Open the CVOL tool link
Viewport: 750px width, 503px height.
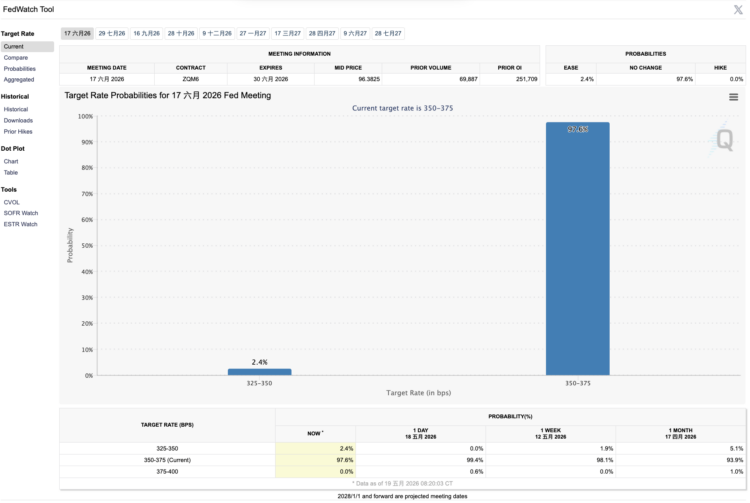tap(11, 202)
